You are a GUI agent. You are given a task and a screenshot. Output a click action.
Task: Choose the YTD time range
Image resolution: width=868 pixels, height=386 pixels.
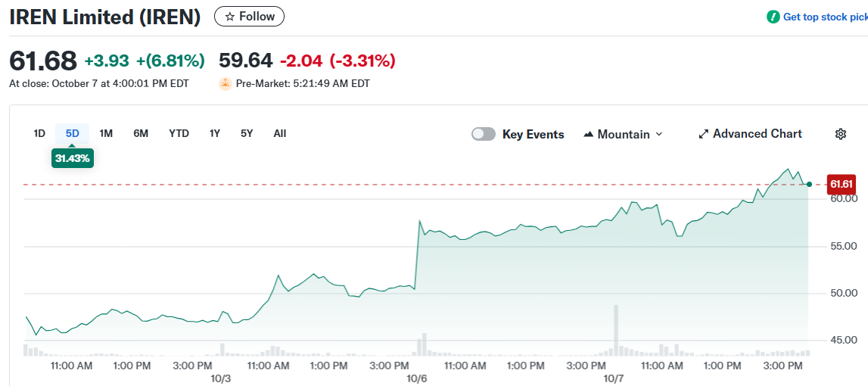pyautogui.click(x=179, y=134)
